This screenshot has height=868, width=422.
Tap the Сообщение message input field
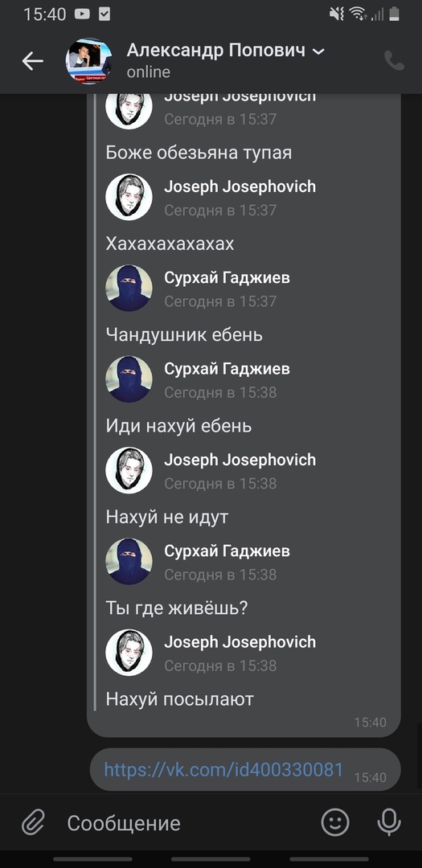[x=182, y=823]
